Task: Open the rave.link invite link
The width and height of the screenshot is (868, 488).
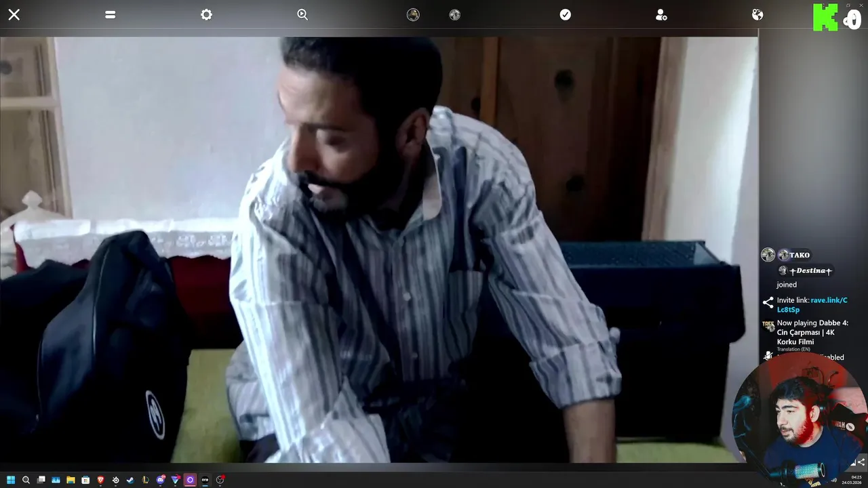Action: 812,305
